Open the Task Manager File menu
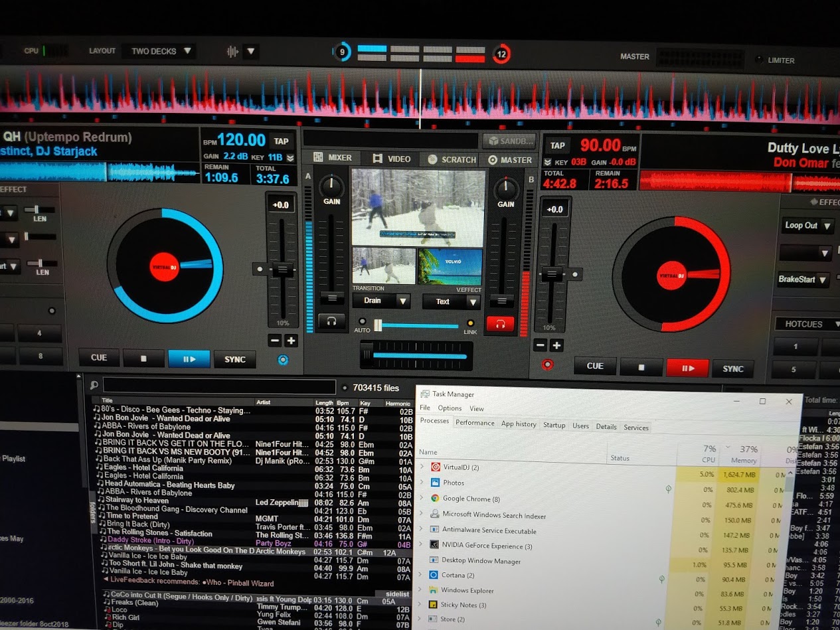Screen dimensions: 840x630 (x=425, y=408)
